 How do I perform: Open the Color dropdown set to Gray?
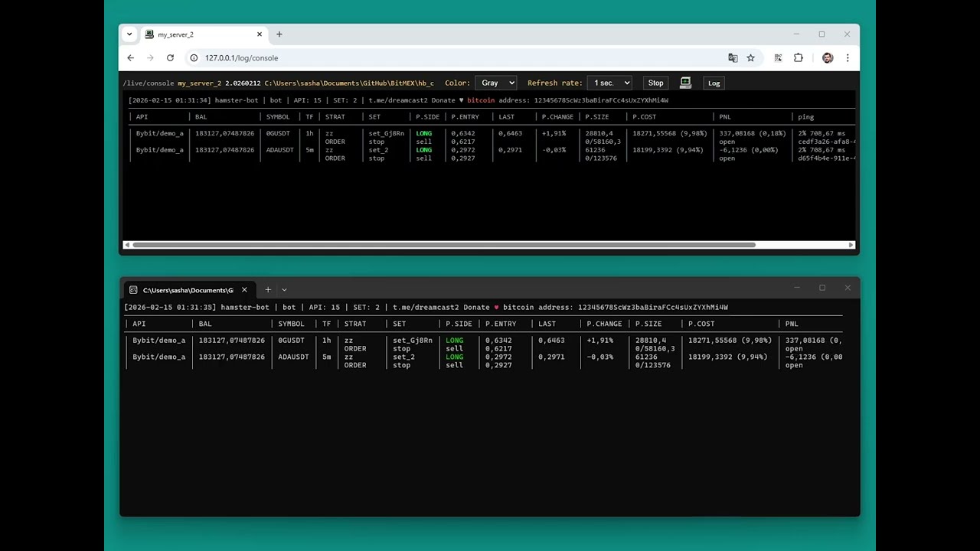coord(496,83)
